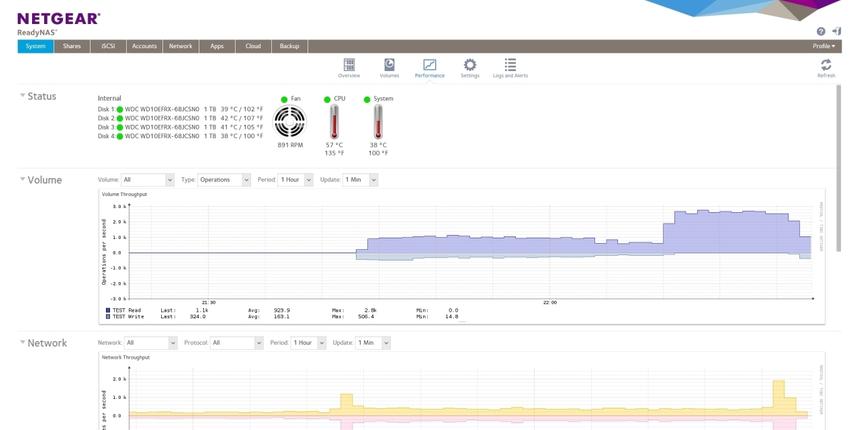Open the Volumes section icon

pos(389,67)
